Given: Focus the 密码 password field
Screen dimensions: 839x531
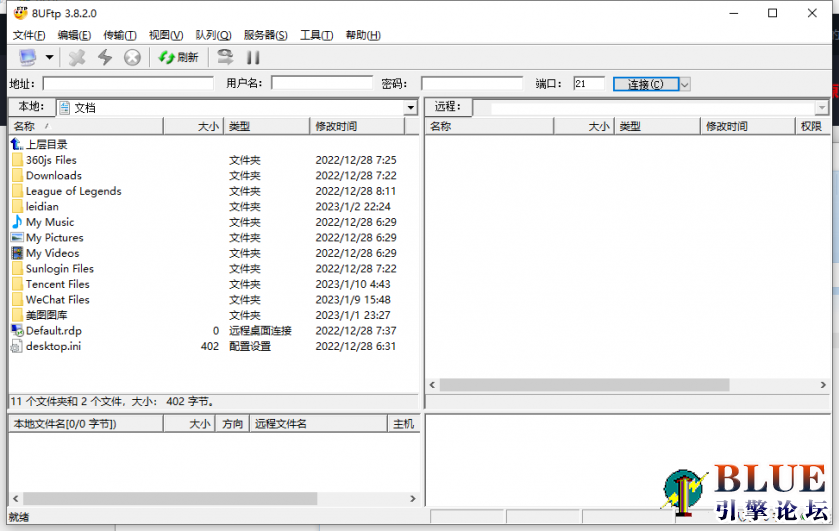Looking at the screenshot, I should (471, 83).
